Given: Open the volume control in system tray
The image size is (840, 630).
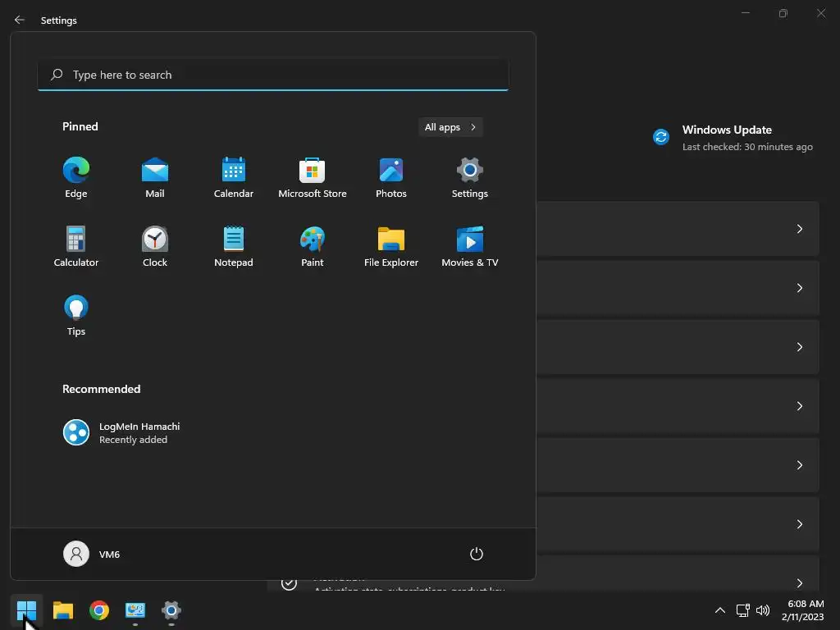Looking at the screenshot, I should [763, 610].
